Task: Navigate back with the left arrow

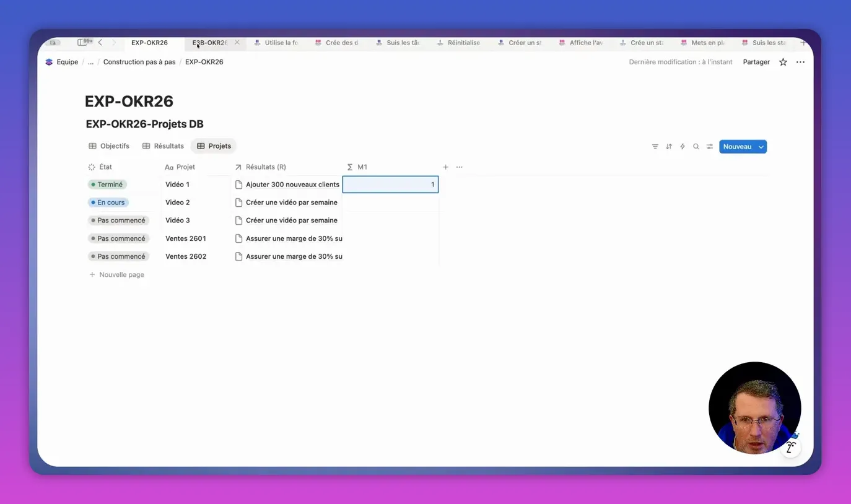Action: click(x=100, y=43)
